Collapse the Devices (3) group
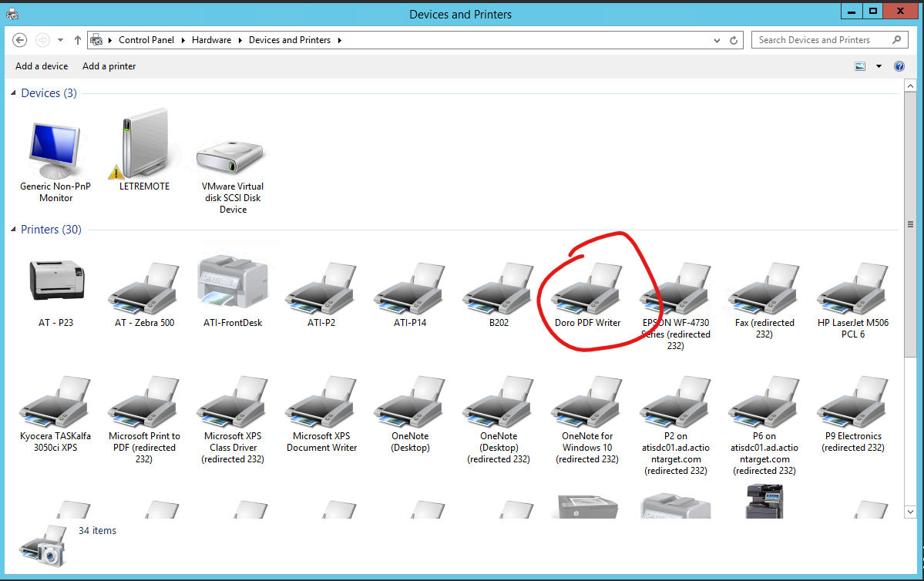The image size is (924, 581). 13,94
